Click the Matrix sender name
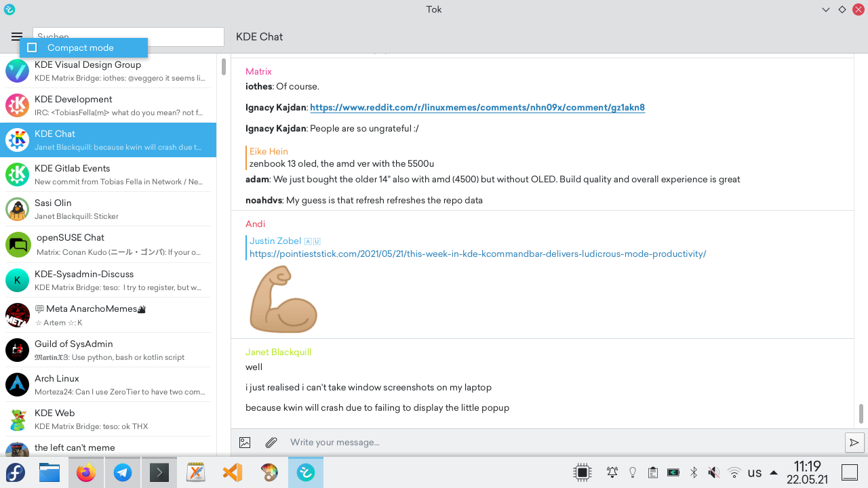 [258, 71]
